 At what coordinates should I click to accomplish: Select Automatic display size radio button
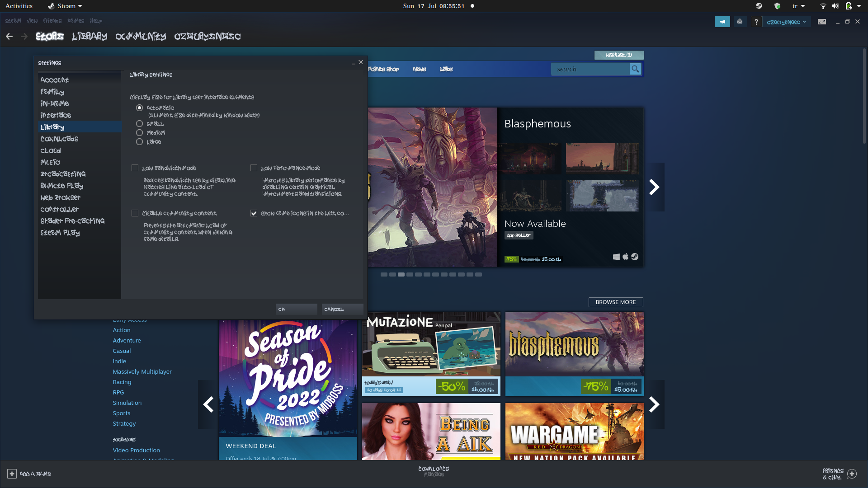(139, 108)
